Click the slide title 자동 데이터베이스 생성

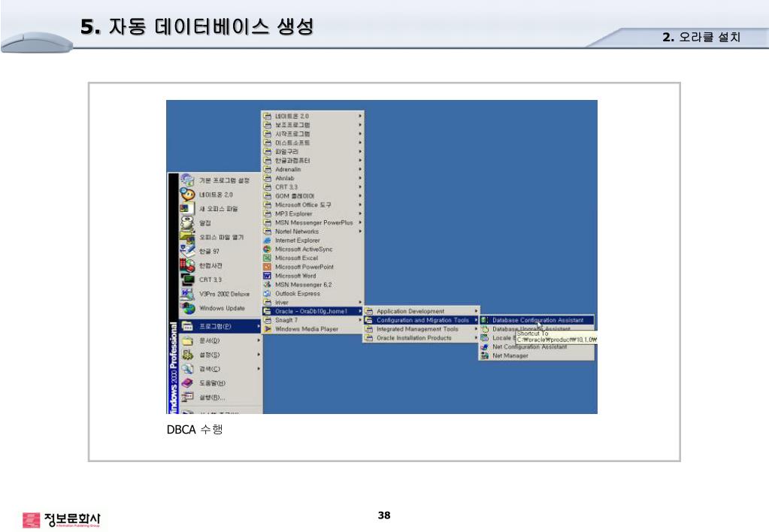[x=197, y=26]
